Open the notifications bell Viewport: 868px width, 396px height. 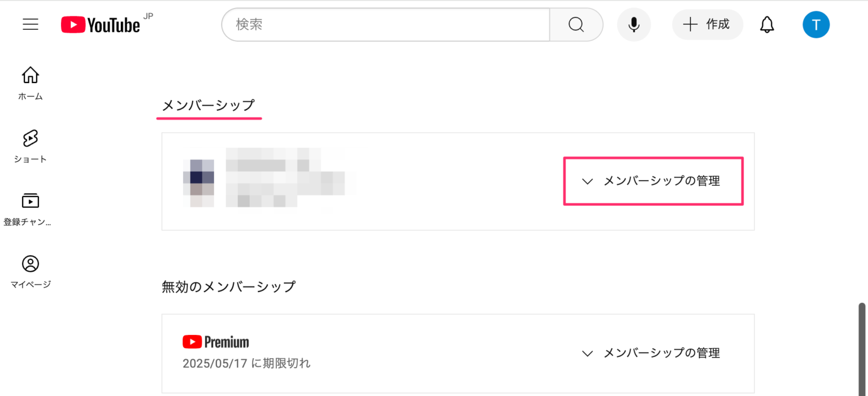tap(767, 24)
